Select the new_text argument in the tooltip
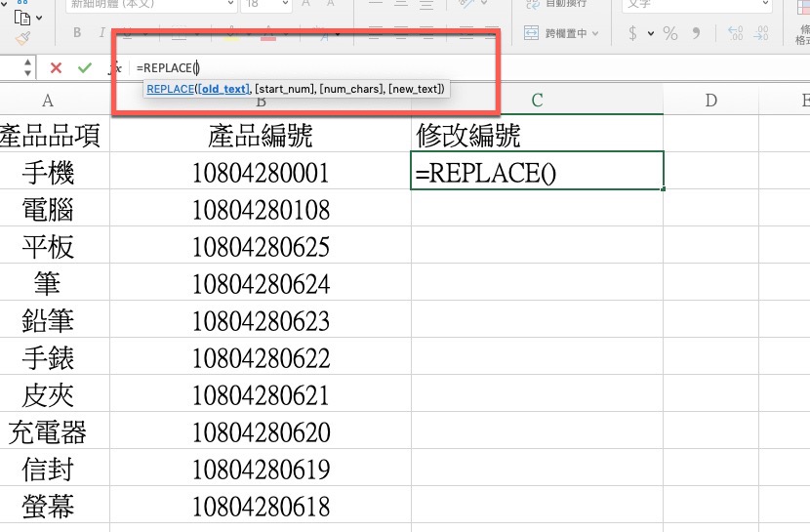 415,89
